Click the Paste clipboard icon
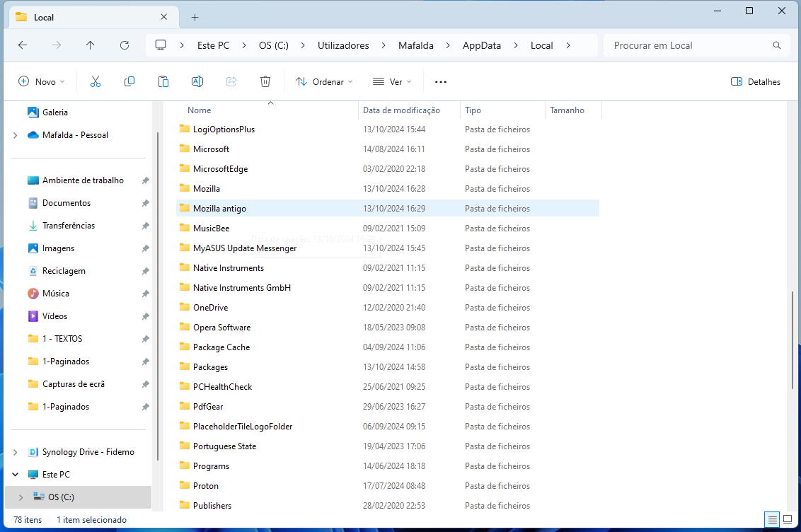 click(x=163, y=81)
